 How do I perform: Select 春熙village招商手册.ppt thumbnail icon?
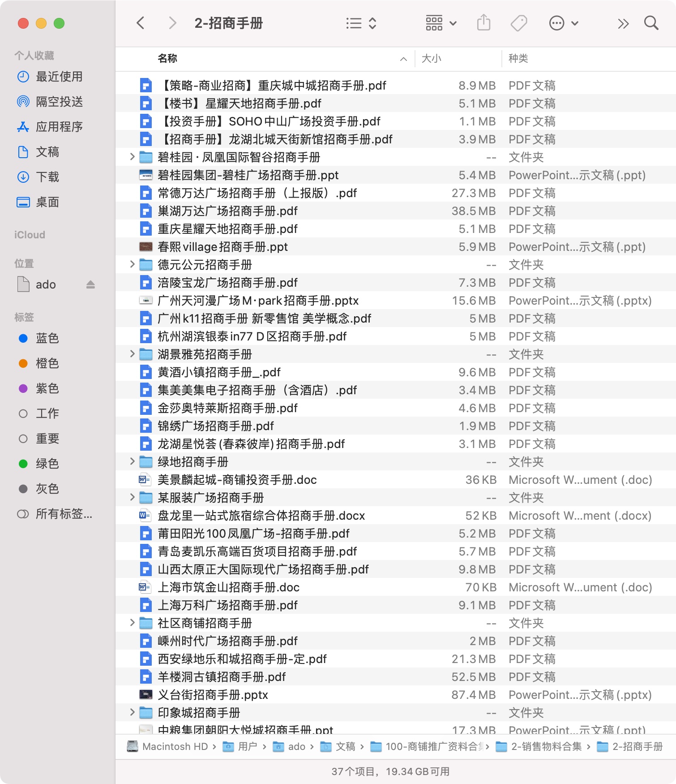(146, 247)
